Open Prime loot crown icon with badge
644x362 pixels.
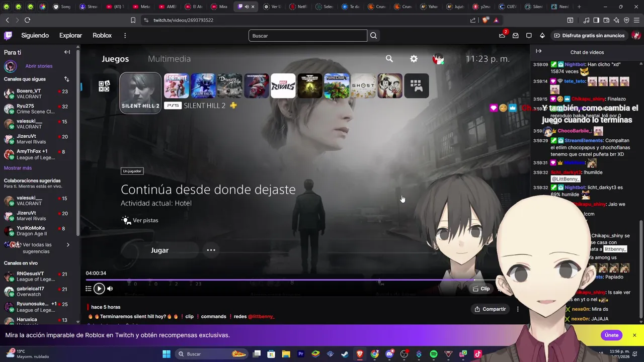coord(502,35)
